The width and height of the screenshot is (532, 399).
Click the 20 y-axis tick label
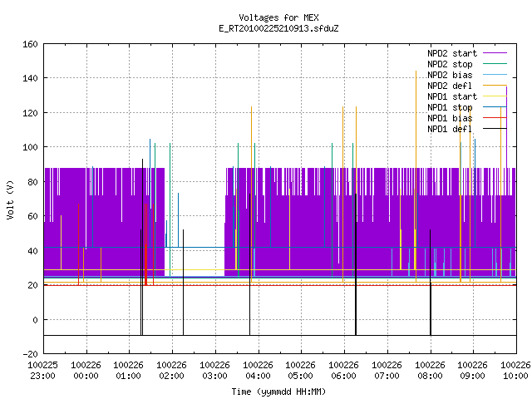point(32,286)
